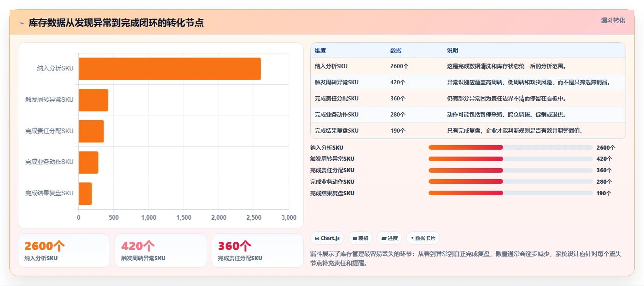The height and width of the screenshot is (286, 644).
Task: Click the 完成业务动作SKU label in the progress list
Action: (332, 182)
